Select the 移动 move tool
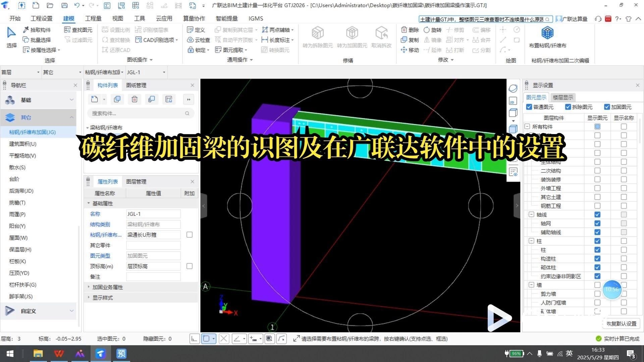 click(410, 50)
